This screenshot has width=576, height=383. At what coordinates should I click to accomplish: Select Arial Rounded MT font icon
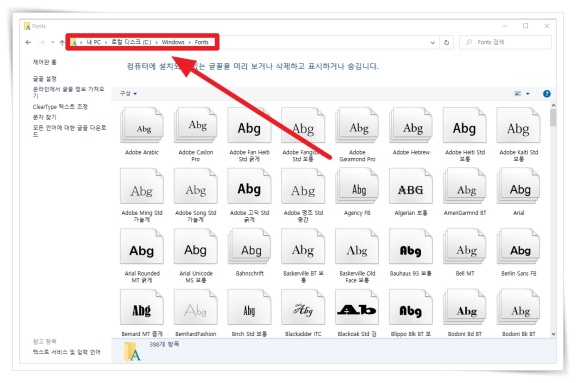[142, 246]
